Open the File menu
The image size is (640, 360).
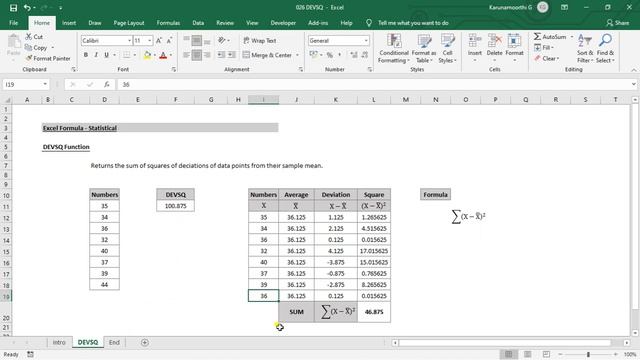(13, 23)
